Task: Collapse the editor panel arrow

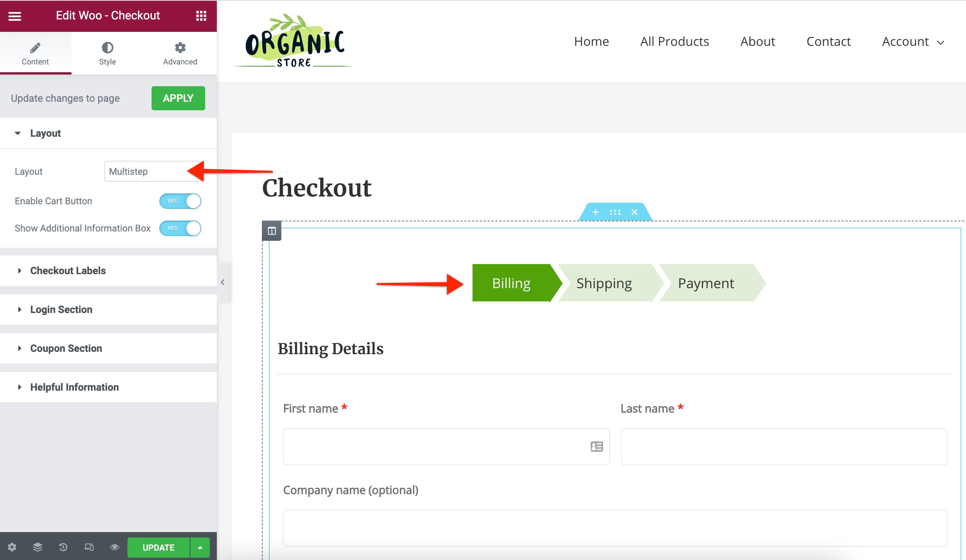Action: [x=223, y=282]
